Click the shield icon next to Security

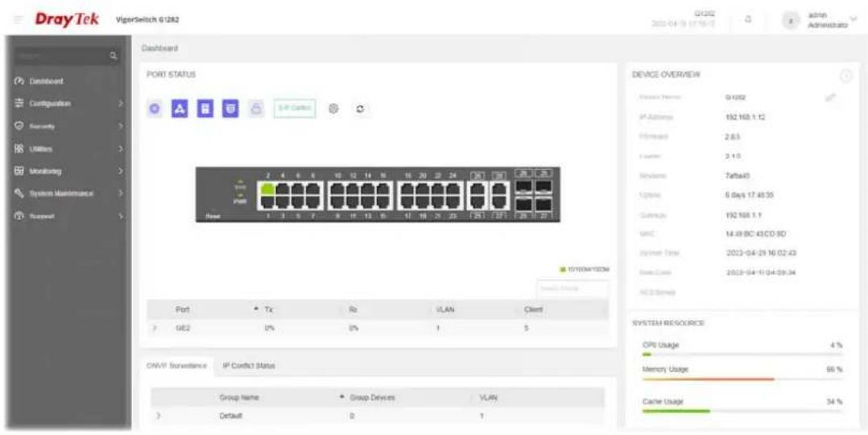(18, 126)
